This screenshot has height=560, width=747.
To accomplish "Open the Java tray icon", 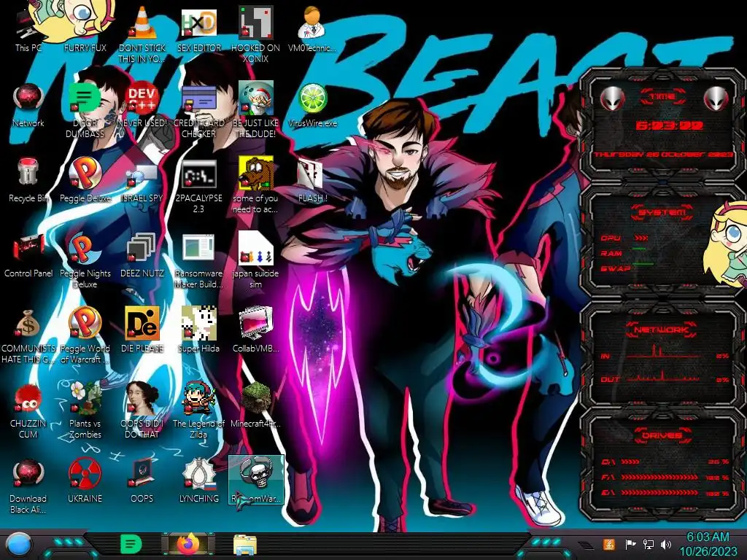I will click(608, 544).
